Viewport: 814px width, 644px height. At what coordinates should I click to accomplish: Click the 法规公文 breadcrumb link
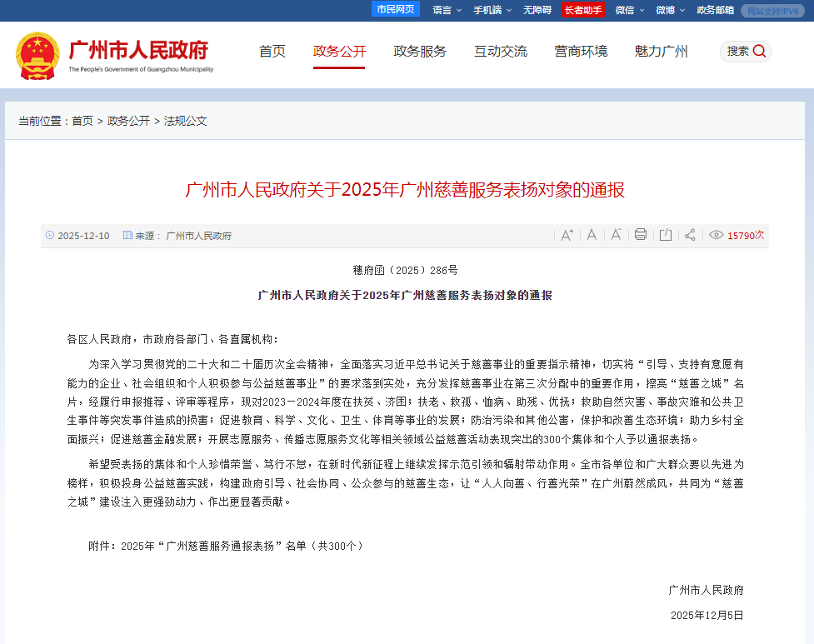(x=185, y=121)
